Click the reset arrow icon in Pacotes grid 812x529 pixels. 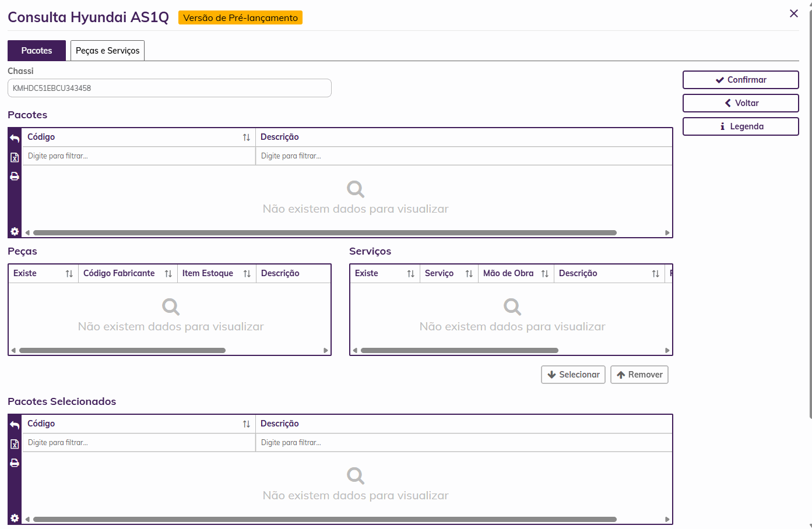click(15, 139)
